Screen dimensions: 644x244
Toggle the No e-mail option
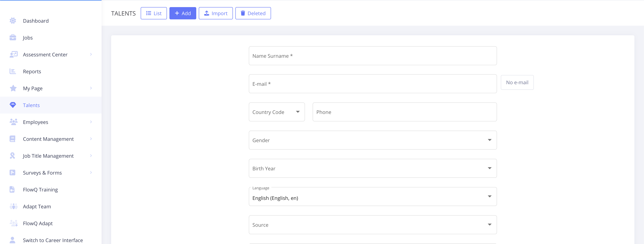[x=517, y=82]
